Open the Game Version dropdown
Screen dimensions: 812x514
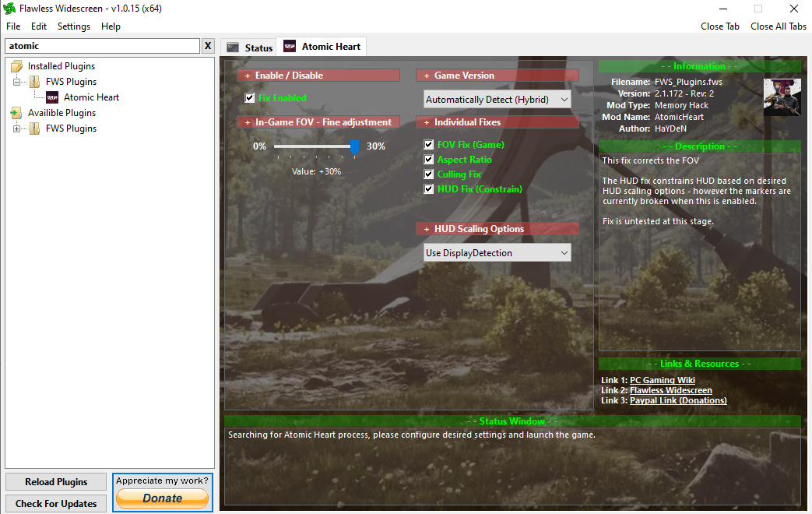coord(497,100)
